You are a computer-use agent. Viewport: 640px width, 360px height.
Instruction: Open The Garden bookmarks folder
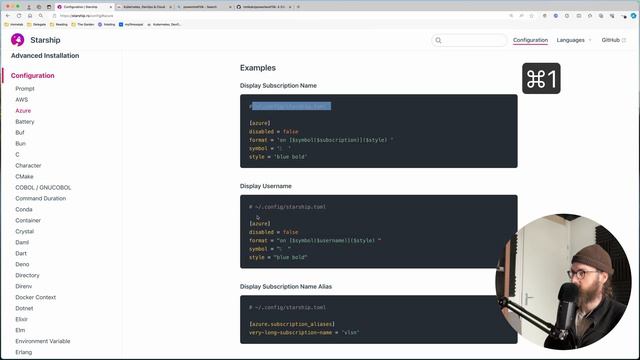click(82, 24)
